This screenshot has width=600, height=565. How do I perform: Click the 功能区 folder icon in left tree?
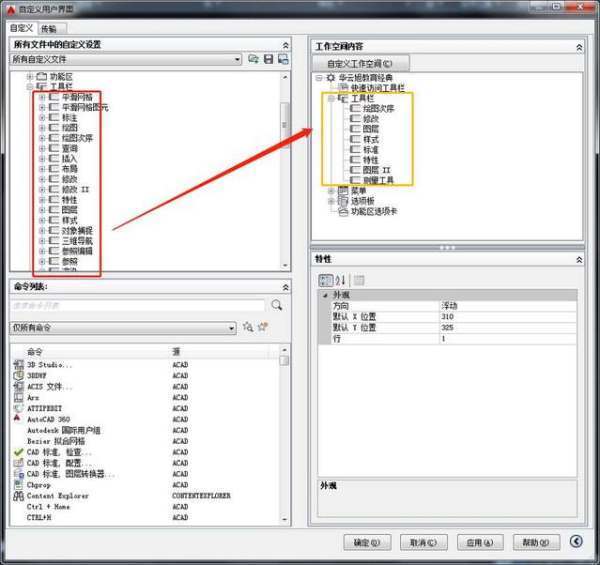coord(41,77)
